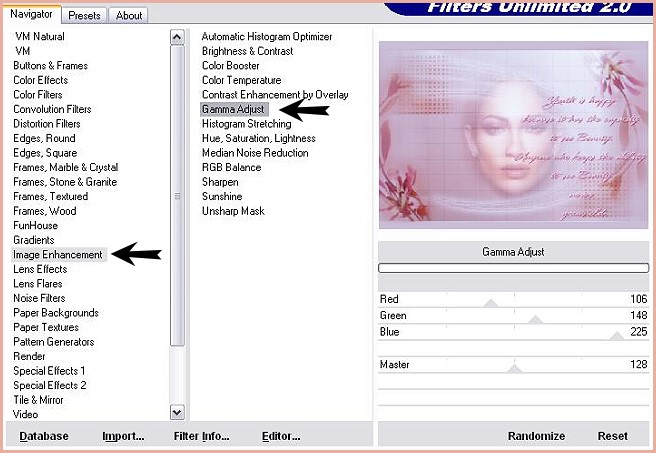The image size is (656, 453).
Task: Click the Import... button
Action: tap(123, 436)
